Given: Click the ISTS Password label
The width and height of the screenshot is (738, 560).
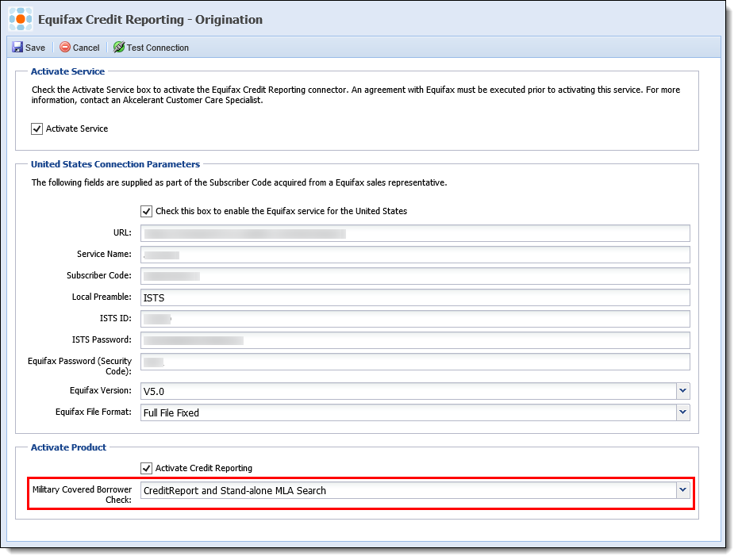Looking at the screenshot, I should (102, 339).
